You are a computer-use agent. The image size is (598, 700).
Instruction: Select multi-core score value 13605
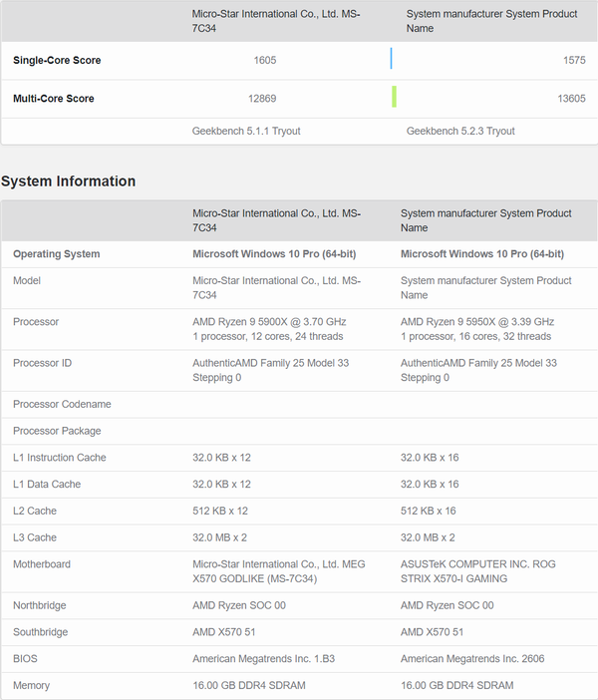[571, 99]
